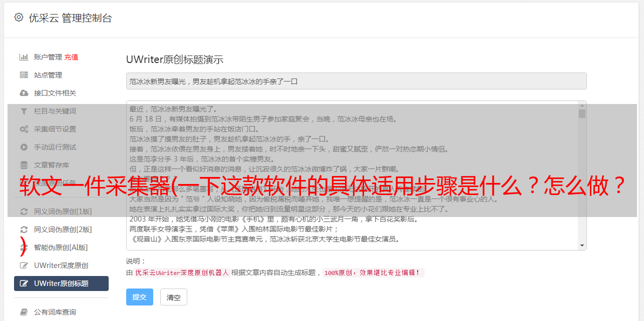Open 接口文件相关 cloud upload icon
Screen dimensions: 644x321
pyautogui.click(x=24, y=93)
